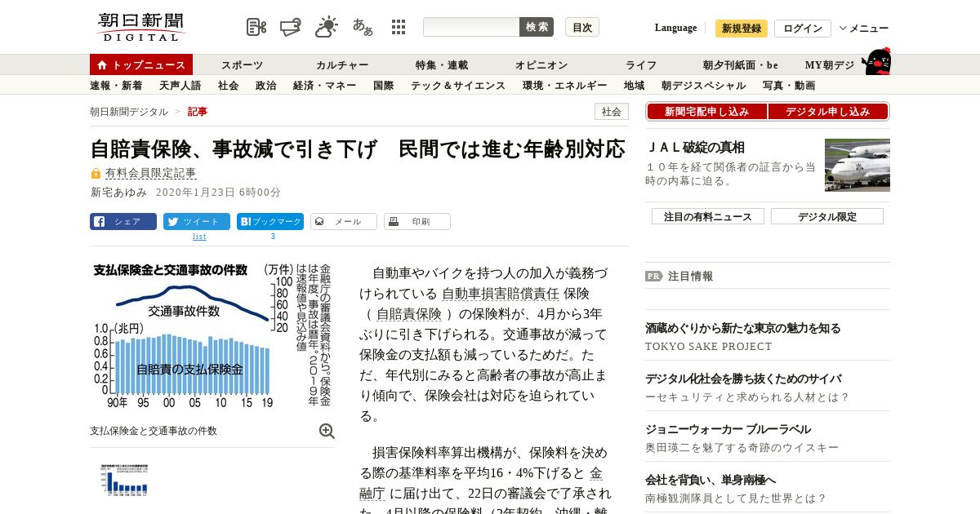Select the オピニオン tab
The image size is (980, 514).
[541, 64]
